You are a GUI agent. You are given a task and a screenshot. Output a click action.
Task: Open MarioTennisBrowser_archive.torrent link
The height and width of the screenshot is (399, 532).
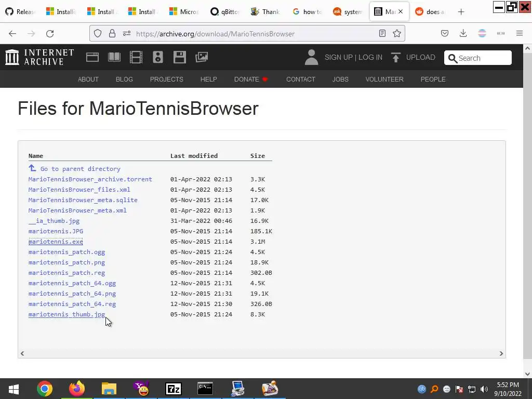point(90,179)
